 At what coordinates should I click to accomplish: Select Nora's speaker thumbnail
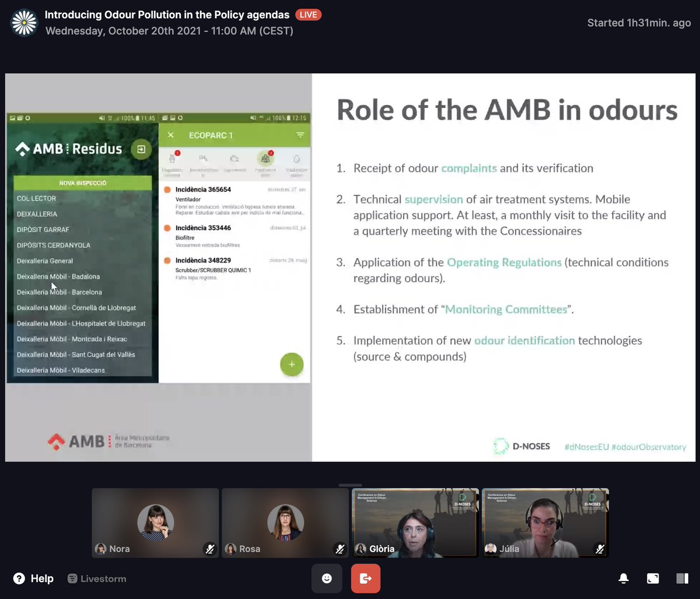[x=155, y=523]
